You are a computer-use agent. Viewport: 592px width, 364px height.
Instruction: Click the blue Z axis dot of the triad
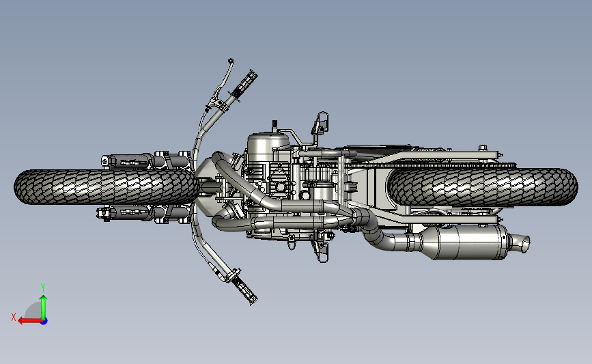[44, 322]
